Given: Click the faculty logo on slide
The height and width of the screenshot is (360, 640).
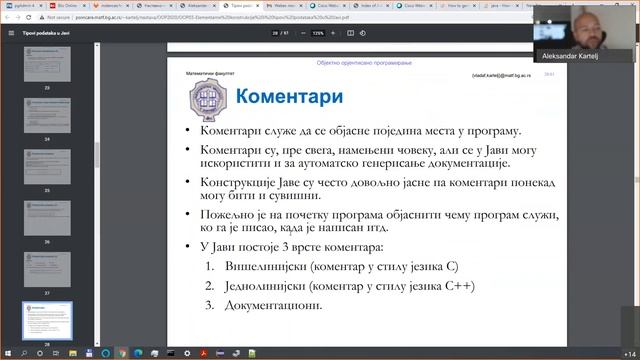Looking at the screenshot, I should tap(208, 99).
